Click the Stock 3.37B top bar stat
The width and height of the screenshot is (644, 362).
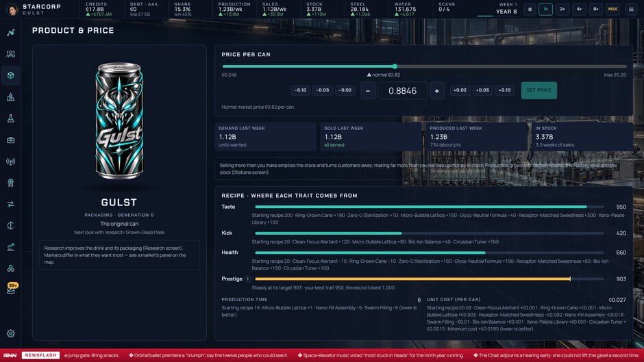click(x=316, y=9)
